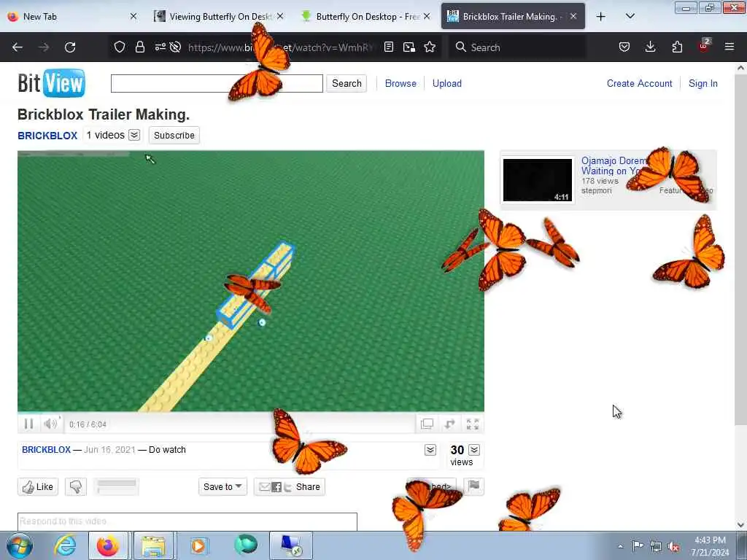Expand the video description chevron

click(x=430, y=450)
